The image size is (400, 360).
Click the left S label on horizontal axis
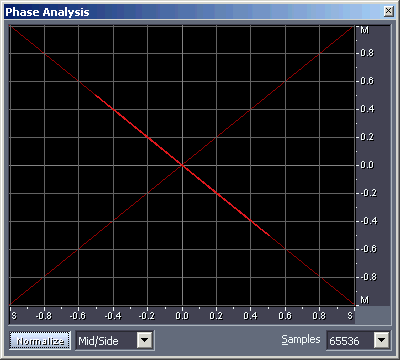point(14,315)
